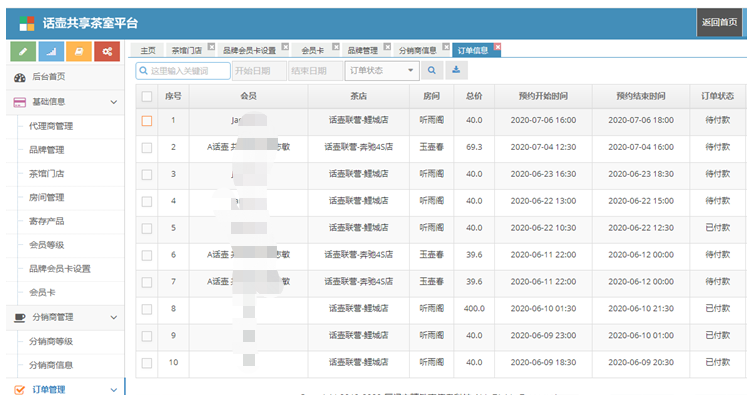Image resolution: width=747 pixels, height=395 pixels.
Task: Click the search magnifier button
Action: click(x=432, y=71)
